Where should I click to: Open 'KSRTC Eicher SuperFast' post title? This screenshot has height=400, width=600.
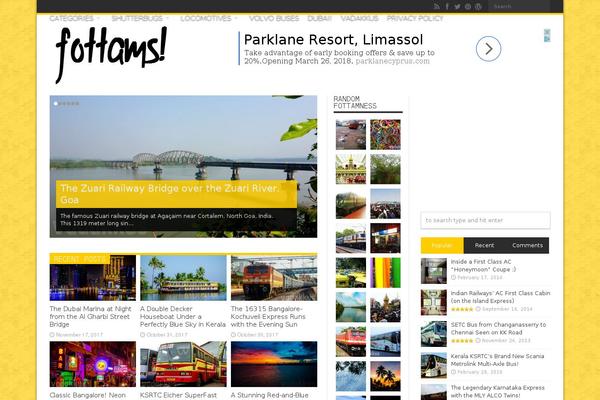tap(178, 395)
